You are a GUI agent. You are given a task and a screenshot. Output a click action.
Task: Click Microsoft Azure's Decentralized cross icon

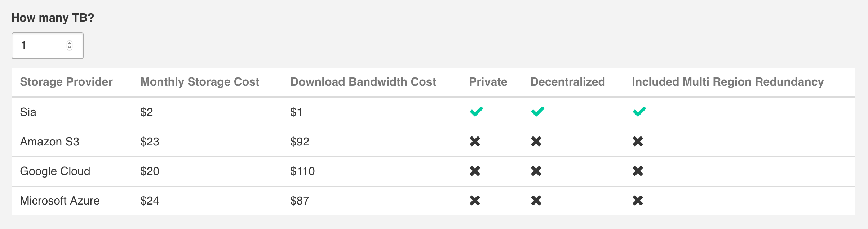[x=536, y=201]
